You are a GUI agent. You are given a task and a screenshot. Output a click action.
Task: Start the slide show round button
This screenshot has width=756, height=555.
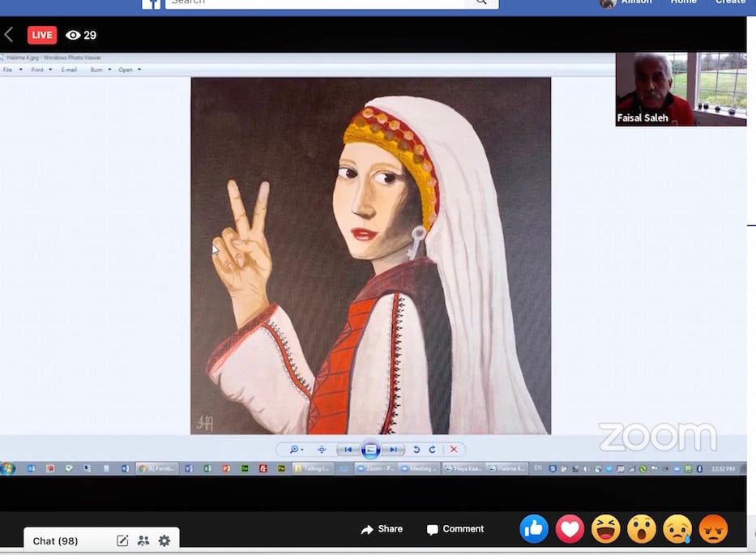[x=371, y=450]
